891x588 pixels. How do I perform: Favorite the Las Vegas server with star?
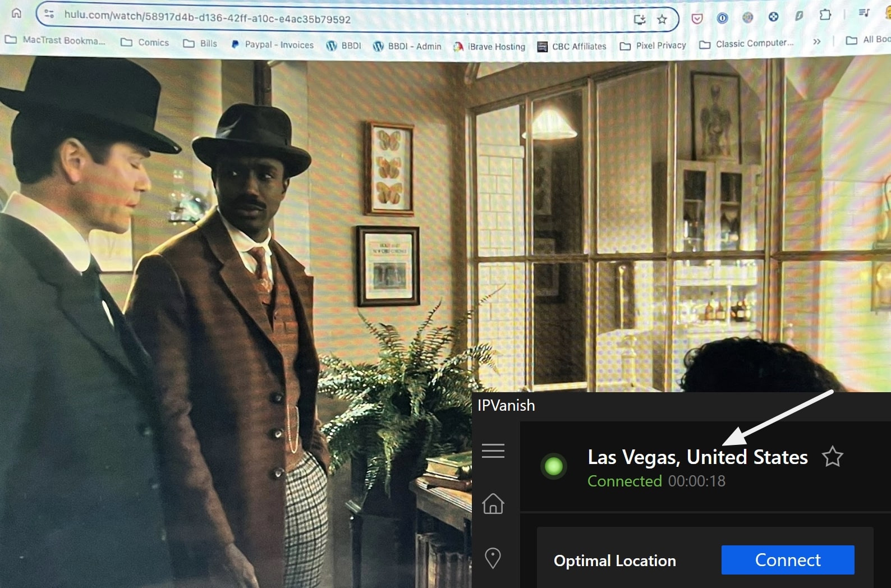(832, 457)
